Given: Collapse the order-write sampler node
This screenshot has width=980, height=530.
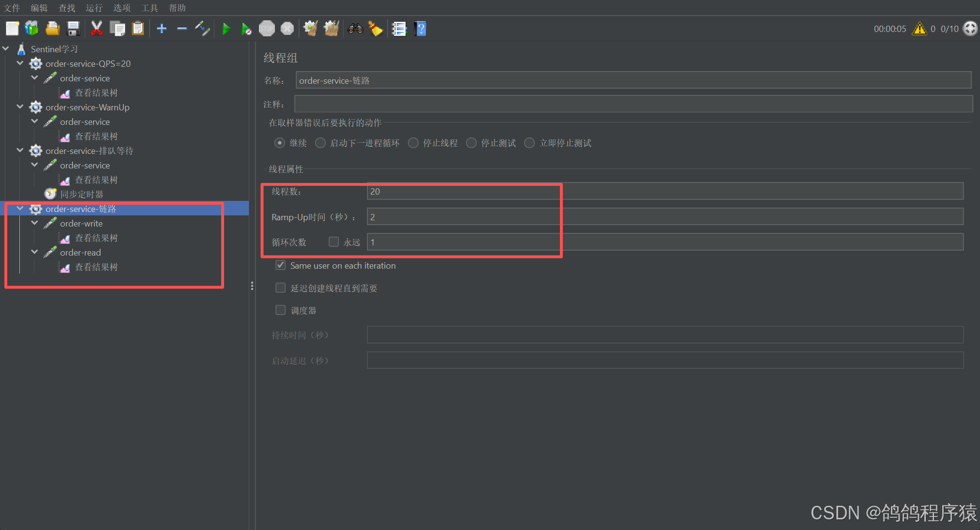Looking at the screenshot, I should click(x=34, y=223).
